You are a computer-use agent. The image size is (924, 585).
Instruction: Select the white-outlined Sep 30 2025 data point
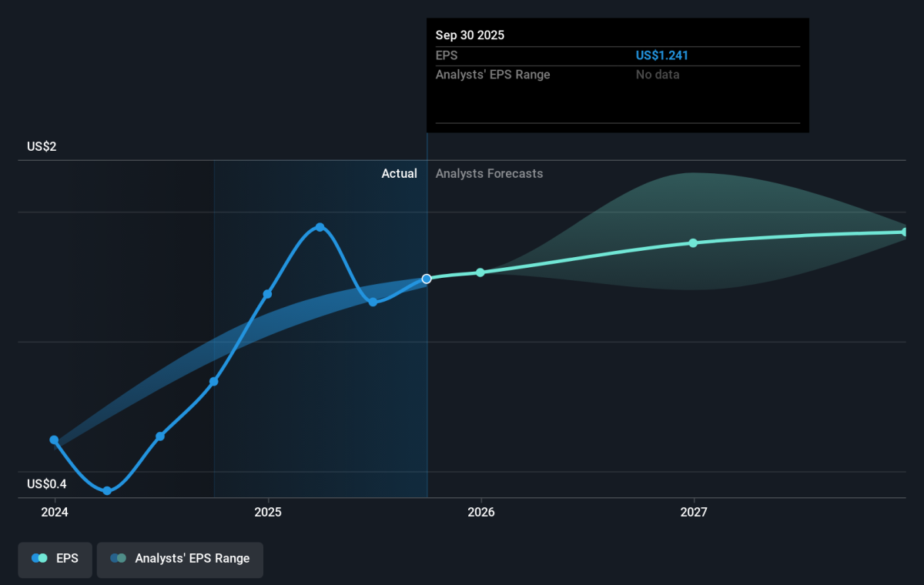coord(427,279)
